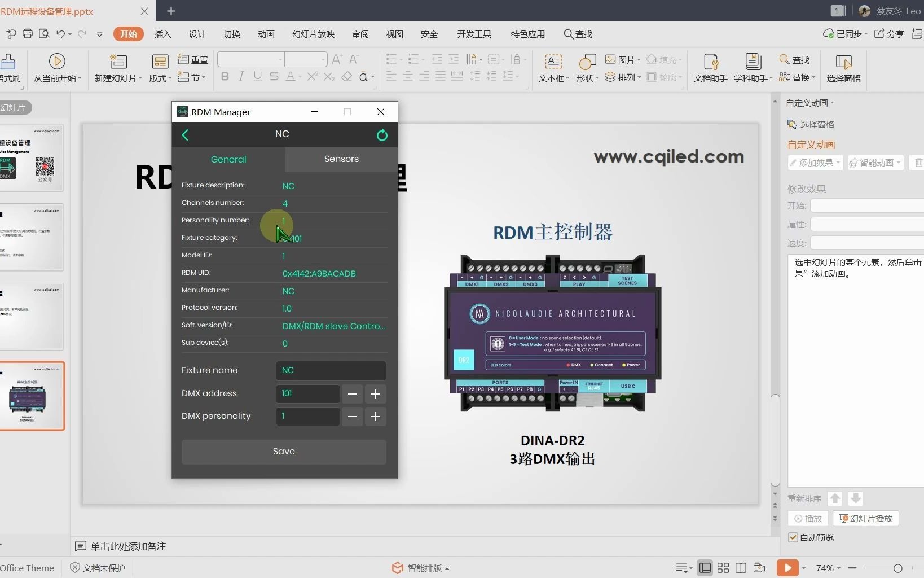Select the DINA-DR2 slide thumbnail
Screen dimensions: 924x578
pos(32,396)
